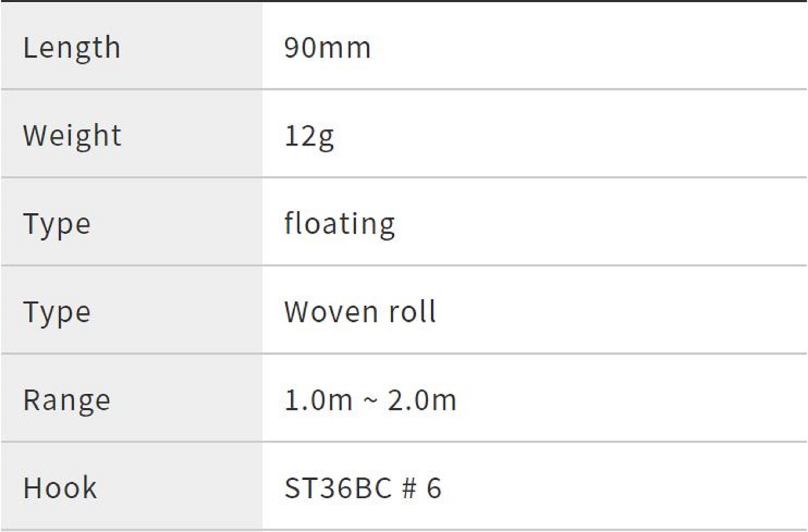The height and width of the screenshot is (532, 808).
Task: Click the 1.0m range minimum
Action: pyautogui.click(x=318, y=400)
